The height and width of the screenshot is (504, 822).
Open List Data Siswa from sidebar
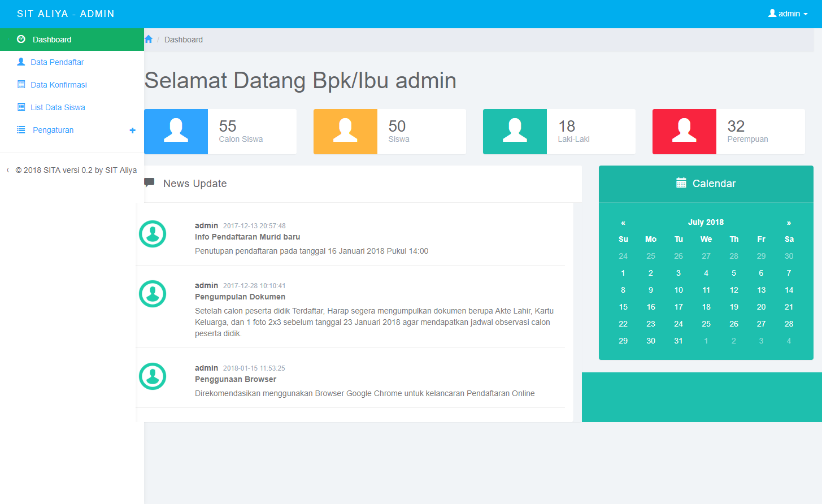[58, 107]
